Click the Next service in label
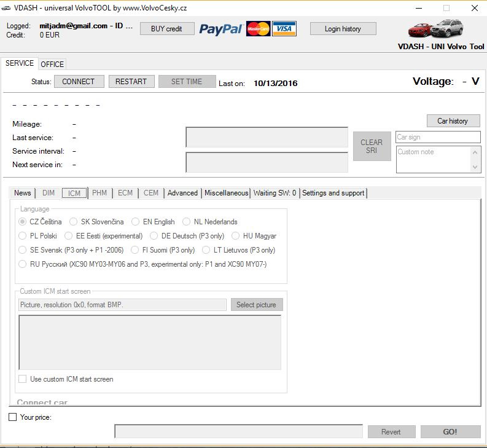This screenshot has width=487, height=448. (37, 165)
